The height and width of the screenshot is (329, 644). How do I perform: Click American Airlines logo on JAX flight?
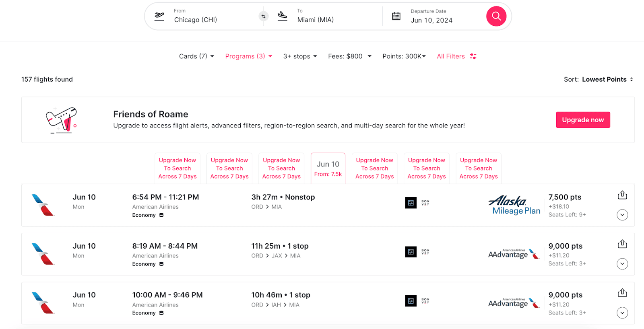click(43, 254)
